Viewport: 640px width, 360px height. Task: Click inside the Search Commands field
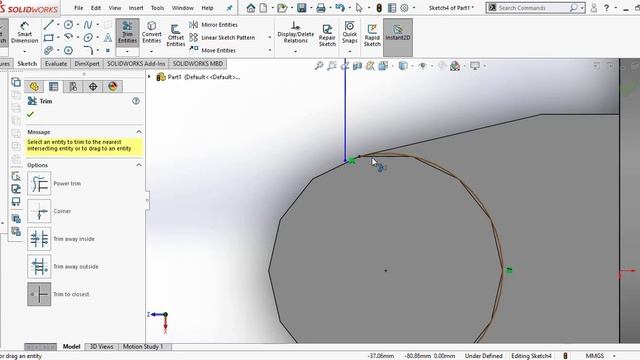click(533, 8)
